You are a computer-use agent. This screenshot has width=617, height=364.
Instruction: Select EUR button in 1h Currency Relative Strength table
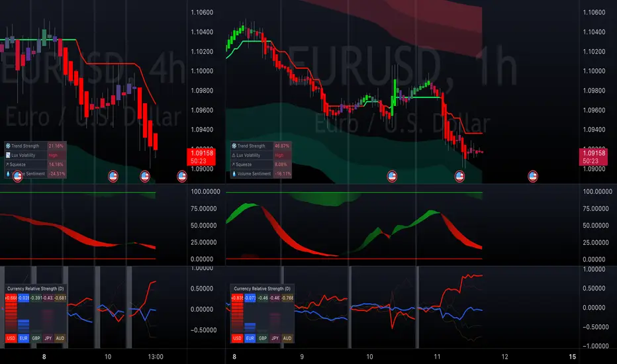250,338
